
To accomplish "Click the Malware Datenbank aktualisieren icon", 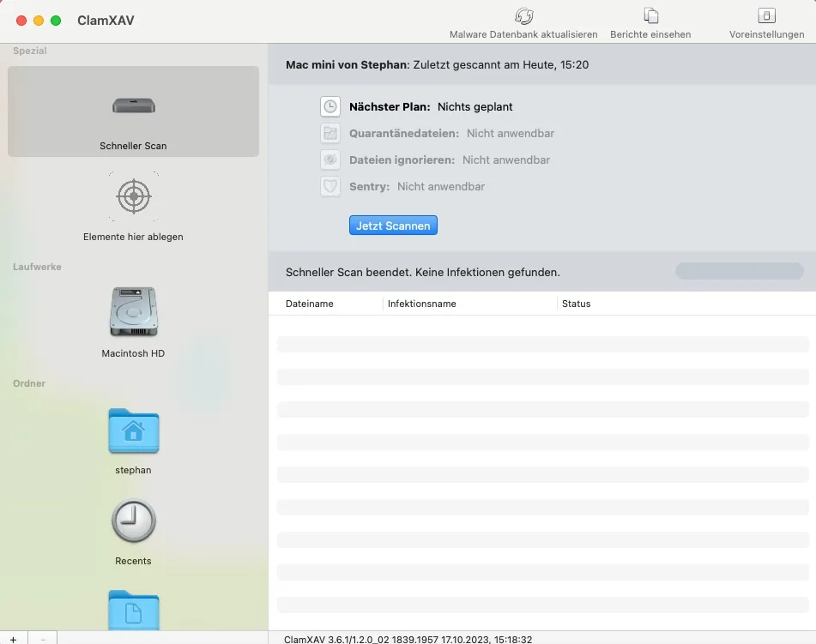I will [523, 16].
